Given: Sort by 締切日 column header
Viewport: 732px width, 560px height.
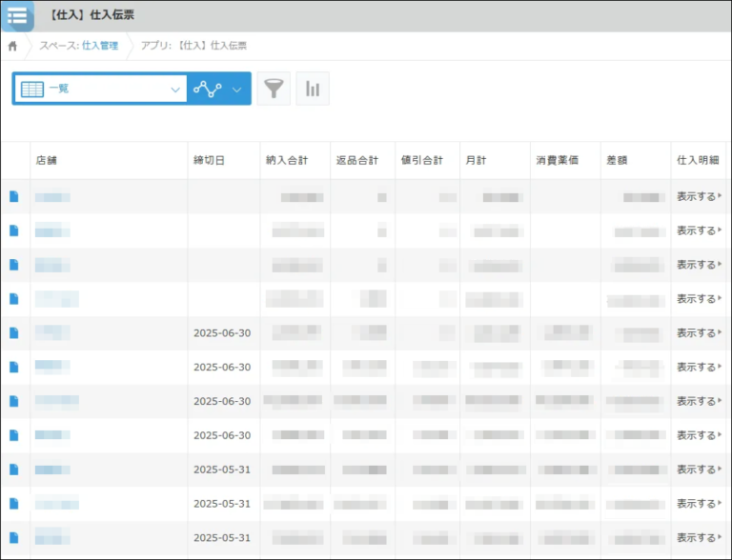Looking at the screenshot, I should [x=209, y=161].
